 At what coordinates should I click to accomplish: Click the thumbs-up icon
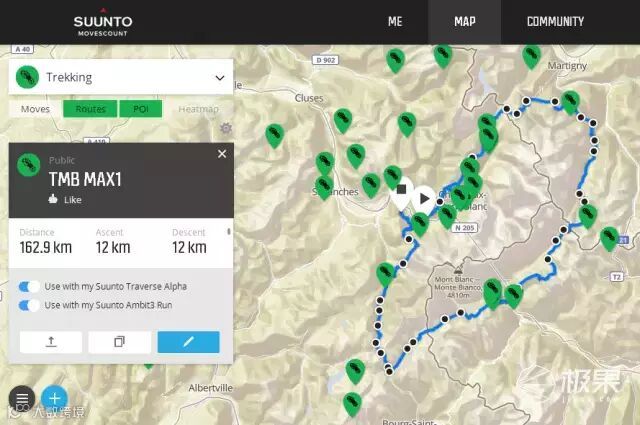(x=53, y=199)
